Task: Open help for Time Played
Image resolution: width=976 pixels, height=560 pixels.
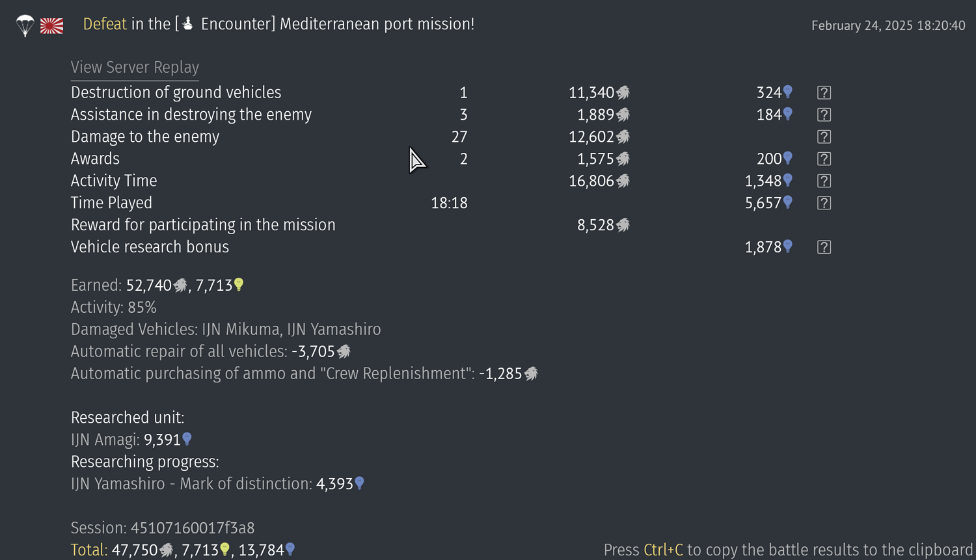Action: [824, 203]
